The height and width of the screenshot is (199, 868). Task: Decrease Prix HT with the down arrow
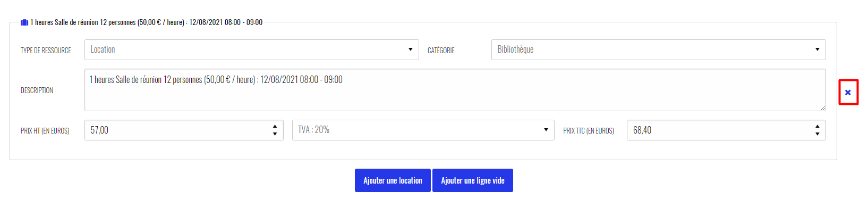[275, 134]
